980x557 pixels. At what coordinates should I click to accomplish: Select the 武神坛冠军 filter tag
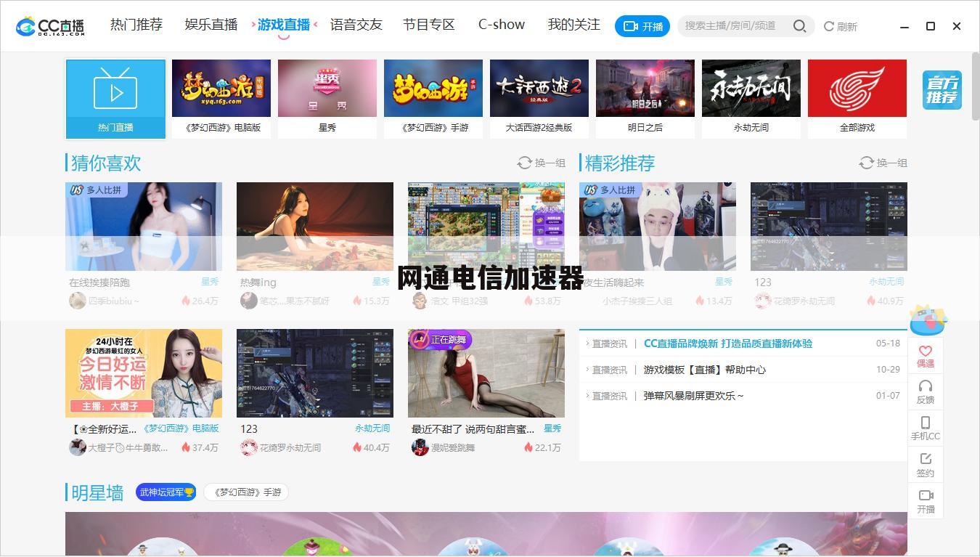pyautogui.click(x=166, y=492)
